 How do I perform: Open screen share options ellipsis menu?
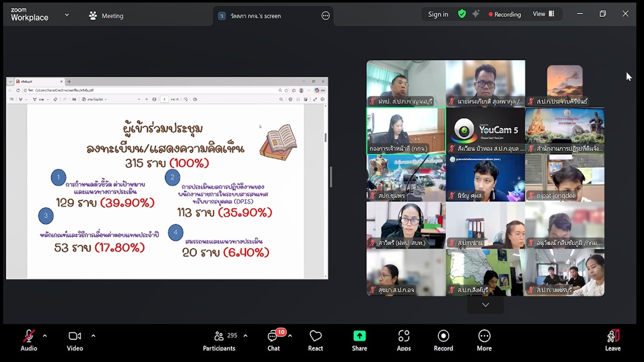[326, 16]
